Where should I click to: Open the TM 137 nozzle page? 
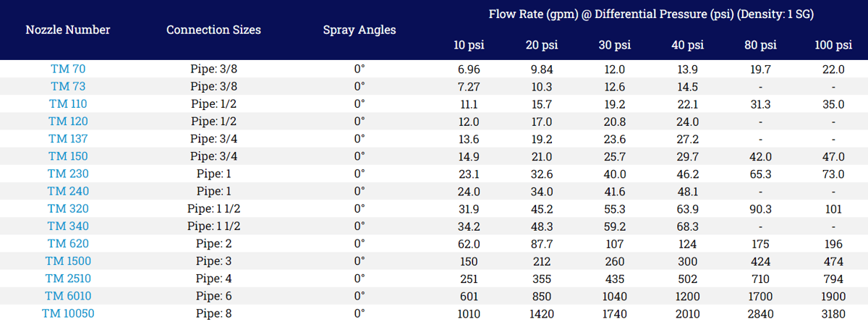(68, 138)
